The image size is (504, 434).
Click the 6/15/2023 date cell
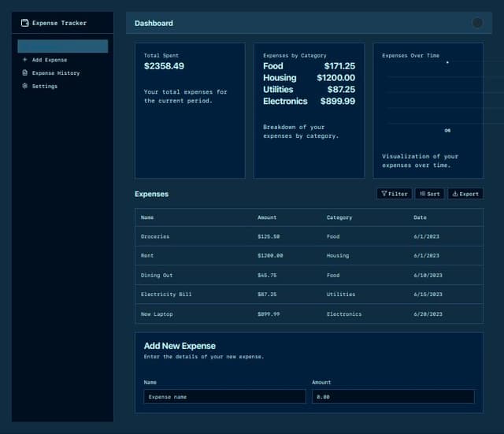[x=428, y=295]
